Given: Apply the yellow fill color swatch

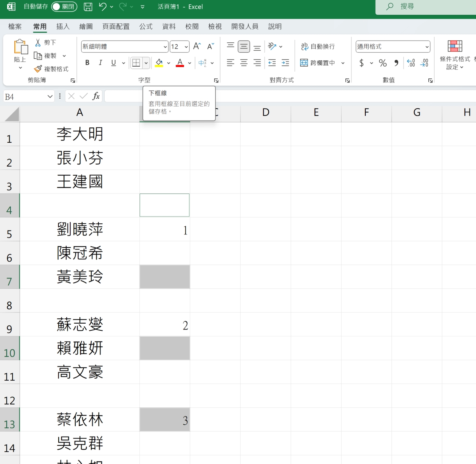Looking at the screenshot, I should click(x=159, y=63).
